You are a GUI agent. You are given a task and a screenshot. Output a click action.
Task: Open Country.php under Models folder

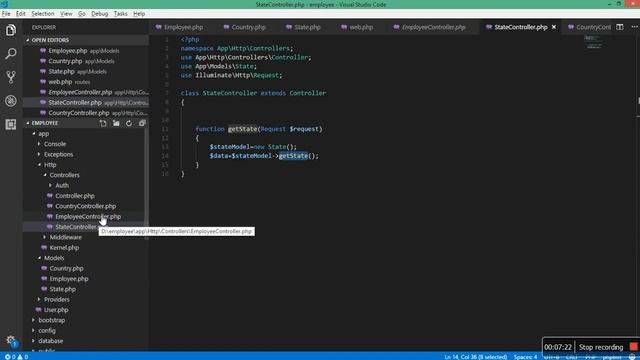[66, 268]
